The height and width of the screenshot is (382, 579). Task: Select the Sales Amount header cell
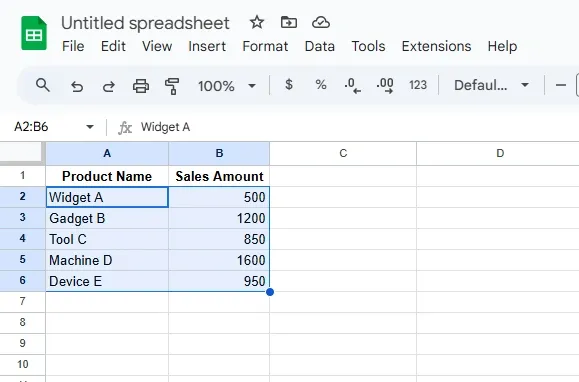pos(219,176)
